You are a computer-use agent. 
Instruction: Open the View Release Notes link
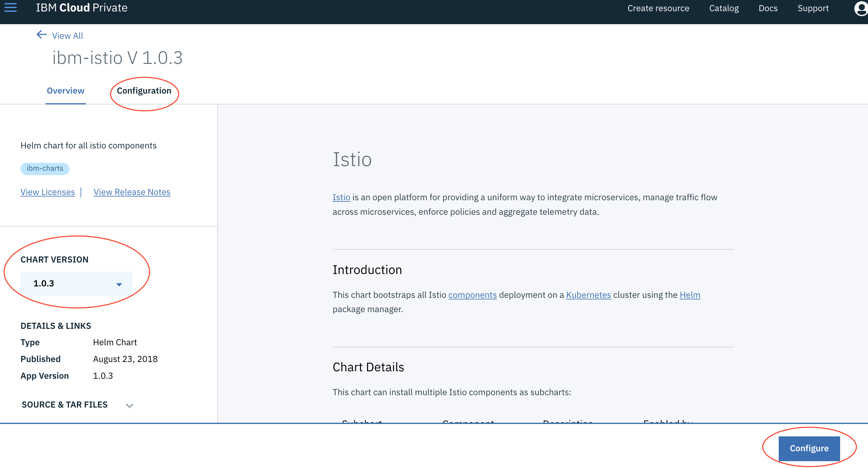point(132,192)
